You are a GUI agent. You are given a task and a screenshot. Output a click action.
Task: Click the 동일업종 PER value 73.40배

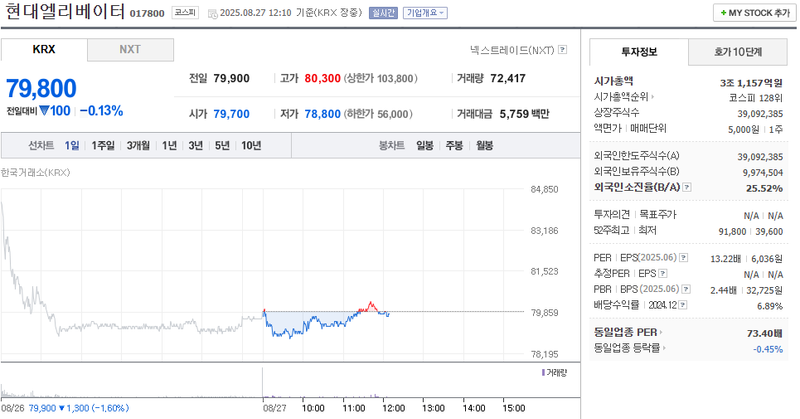(764, 333)
